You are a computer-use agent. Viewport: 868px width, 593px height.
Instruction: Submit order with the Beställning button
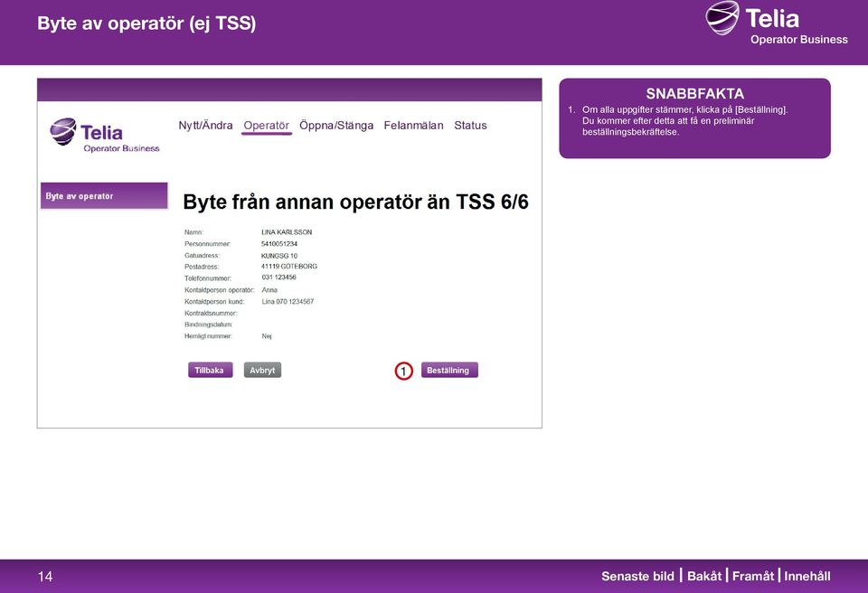click(x=449, y=371)
